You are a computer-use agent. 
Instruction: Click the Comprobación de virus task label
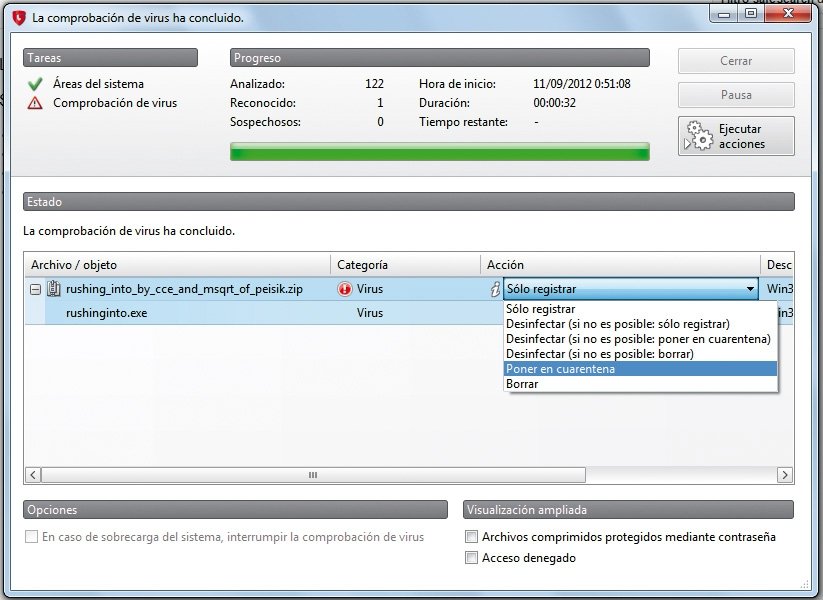coord(115,103)
